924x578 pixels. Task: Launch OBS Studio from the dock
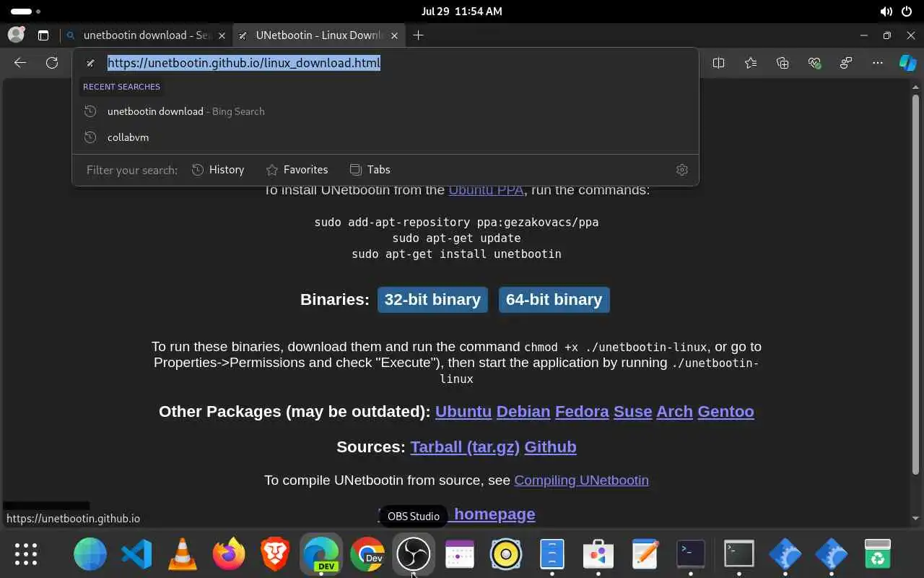(414, 554)
